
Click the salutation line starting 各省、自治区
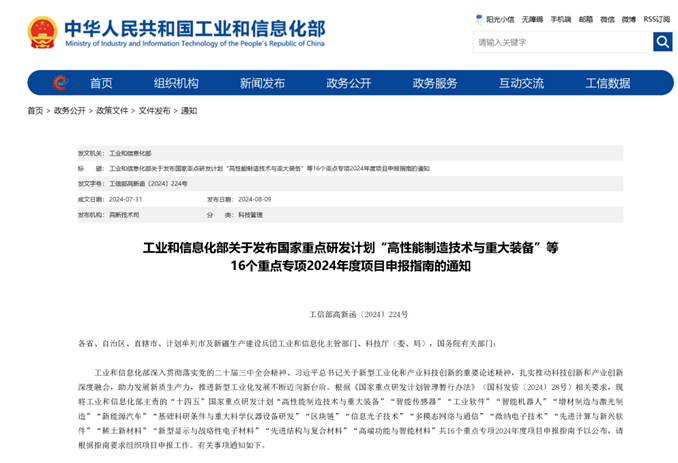pyautogui.click(x=287, y=344)
